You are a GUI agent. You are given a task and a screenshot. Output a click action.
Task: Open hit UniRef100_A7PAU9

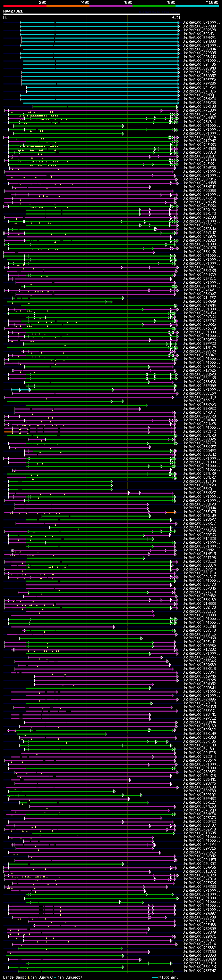[199, 27]
